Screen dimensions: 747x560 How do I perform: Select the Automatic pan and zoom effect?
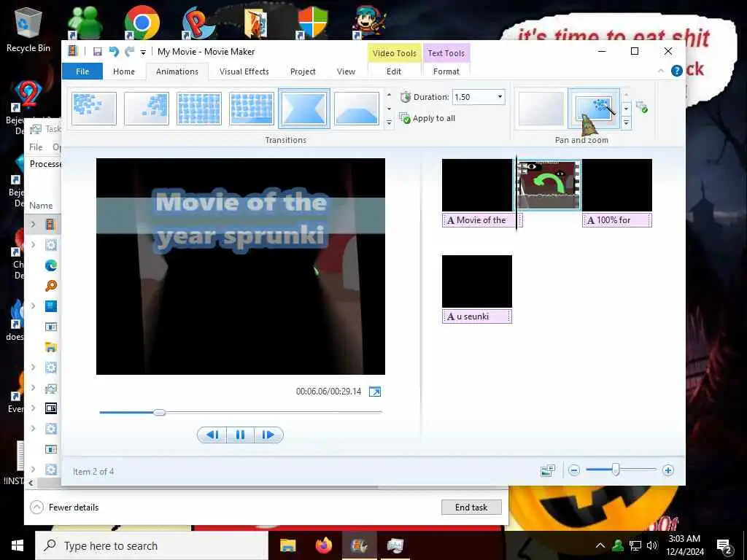pos(594,109)
